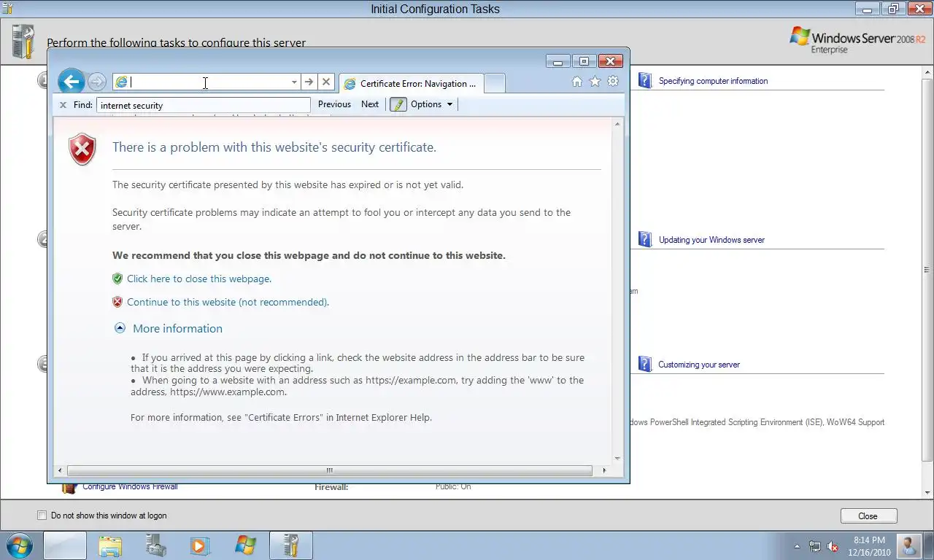Click Initial Configuration Tasks window scrollbar up arrow

pos(927,71)
